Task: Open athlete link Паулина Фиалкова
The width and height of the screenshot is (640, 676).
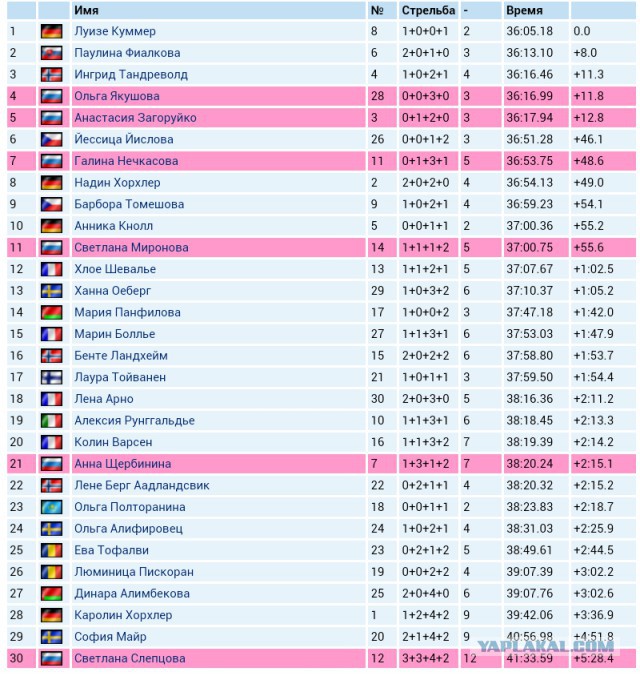Action: click(x=127, y=53)
